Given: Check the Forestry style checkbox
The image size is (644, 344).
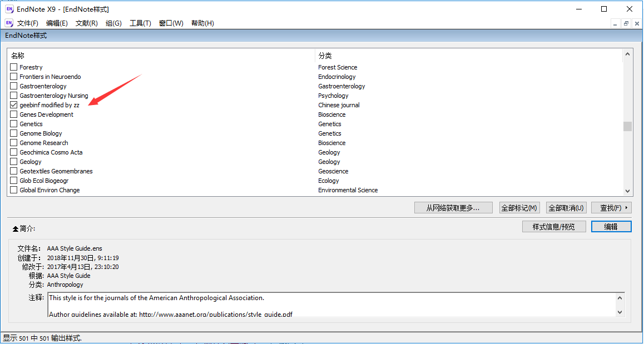Looking at the screenshot, I should [x=13, y=67].
